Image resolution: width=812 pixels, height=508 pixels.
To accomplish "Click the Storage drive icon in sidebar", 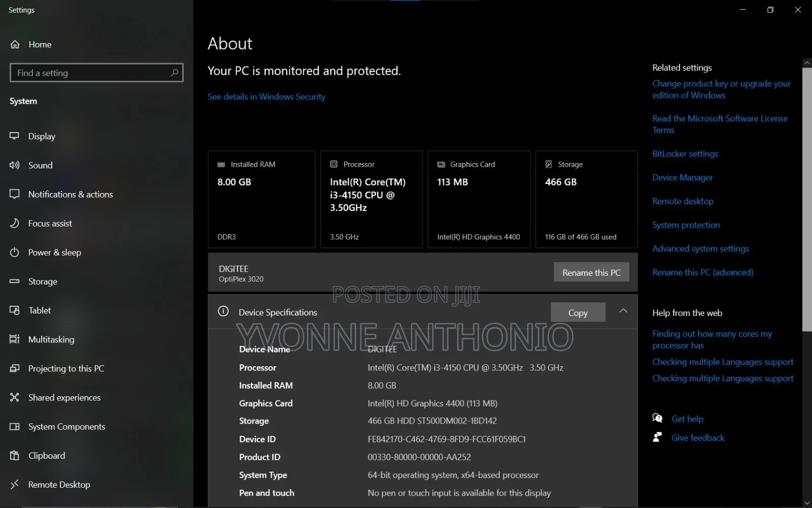I will tap(15, 281).
